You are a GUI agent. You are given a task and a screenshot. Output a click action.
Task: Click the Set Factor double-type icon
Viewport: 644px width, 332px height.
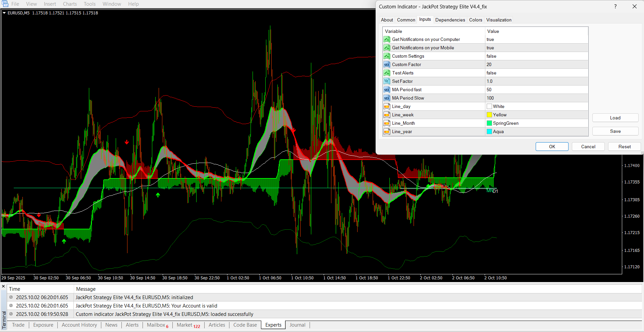387,81
